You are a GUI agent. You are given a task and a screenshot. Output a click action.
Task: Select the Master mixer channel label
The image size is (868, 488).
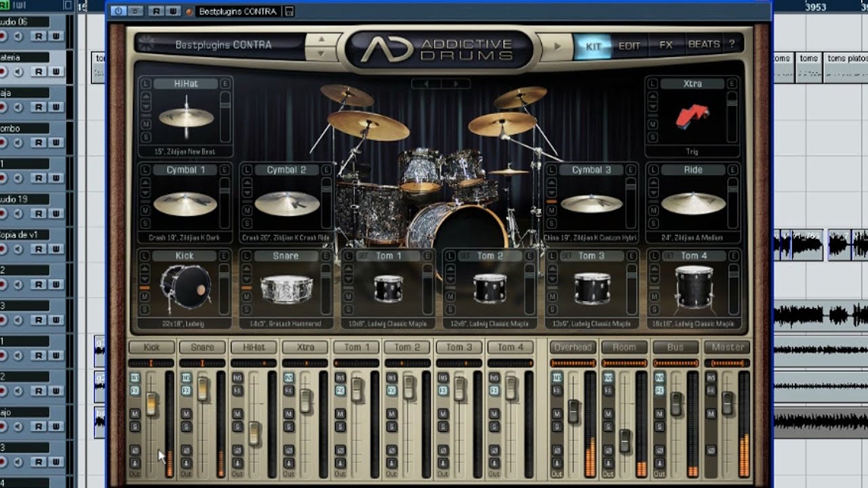(x=727, y=347)
